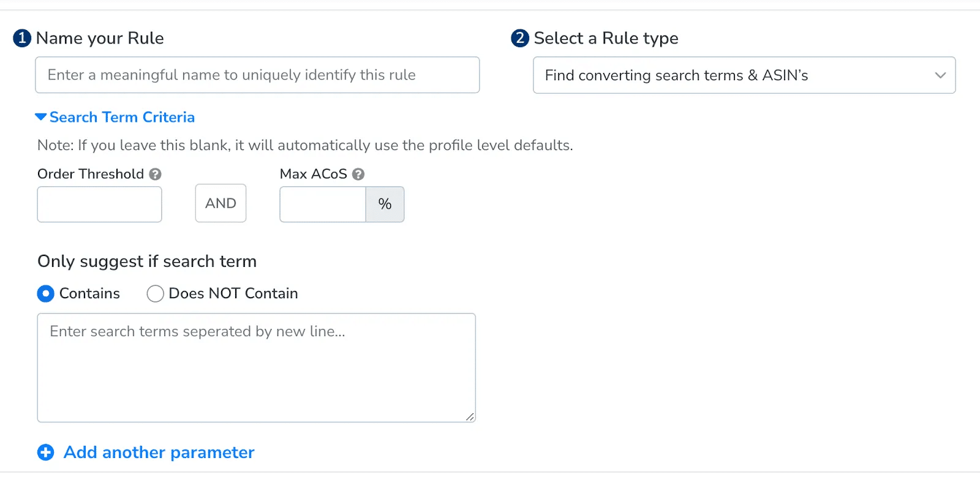Click the Max ACoS help question icon
The image size is (980, 485).
(358, 175)
